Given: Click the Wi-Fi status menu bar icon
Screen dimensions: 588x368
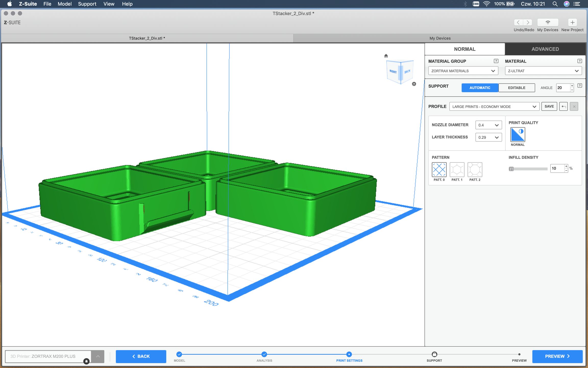Looking at the screenshot, I should (486, 4).
